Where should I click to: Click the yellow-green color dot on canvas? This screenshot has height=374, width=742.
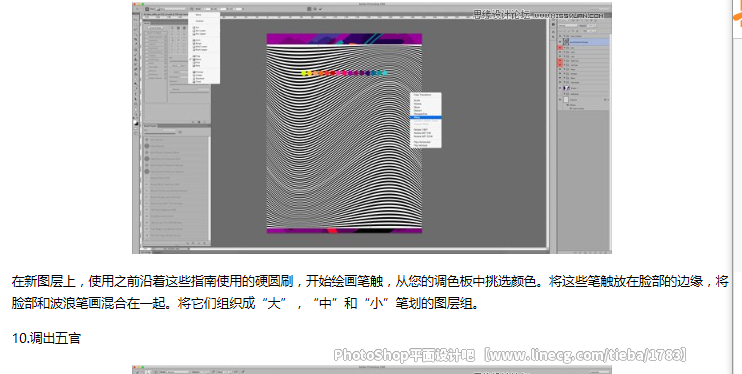click(304, 73)
